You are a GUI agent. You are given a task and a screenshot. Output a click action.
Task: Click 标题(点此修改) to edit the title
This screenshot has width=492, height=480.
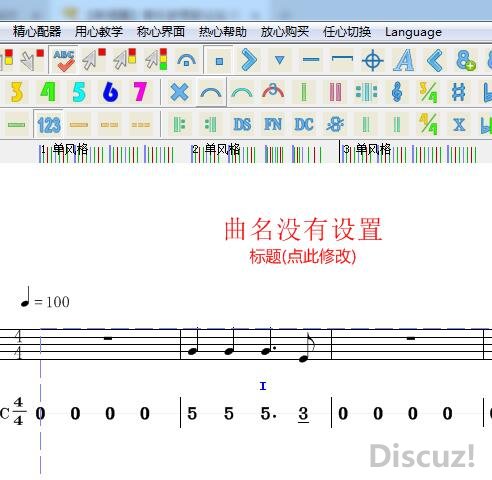coord(303,257)
